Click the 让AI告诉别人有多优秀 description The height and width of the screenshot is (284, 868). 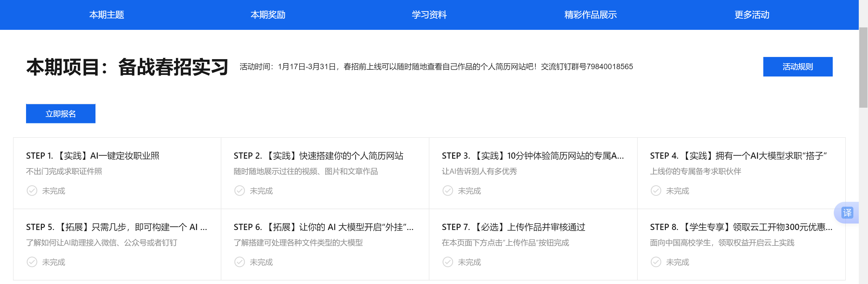click(479, 171)
